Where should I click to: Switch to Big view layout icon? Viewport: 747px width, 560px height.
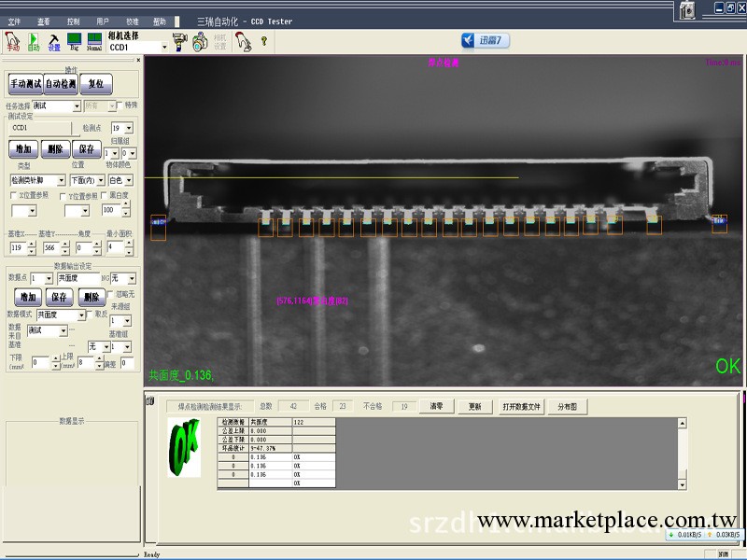tap(75, 41)
